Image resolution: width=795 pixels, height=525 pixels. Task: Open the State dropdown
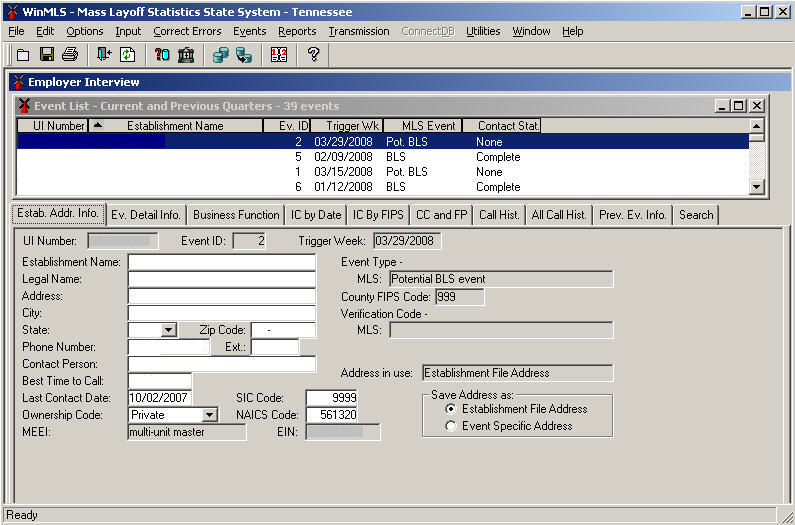tap(168, 330)
